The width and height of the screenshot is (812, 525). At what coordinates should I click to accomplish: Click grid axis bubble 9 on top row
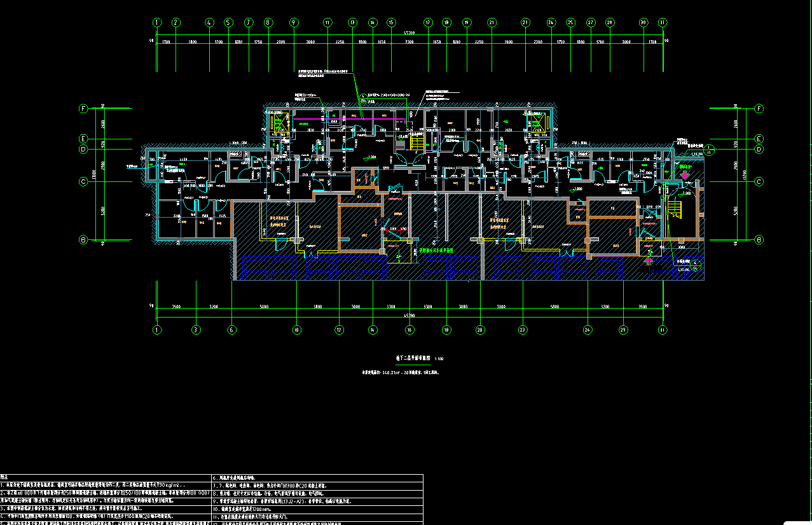(294, 22)
